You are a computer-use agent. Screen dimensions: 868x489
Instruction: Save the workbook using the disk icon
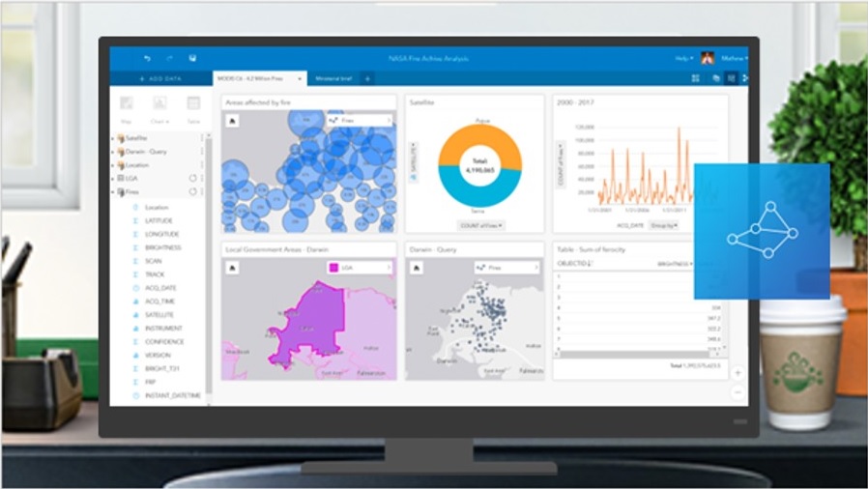(192, 58)
